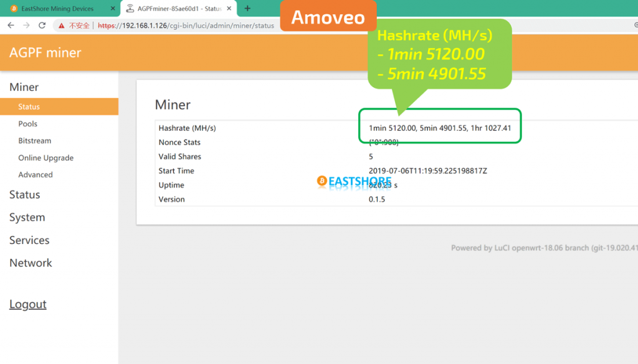The image size is (638, 364).
Task: Expand the Services sidebar section
Action: coord(29,240)
